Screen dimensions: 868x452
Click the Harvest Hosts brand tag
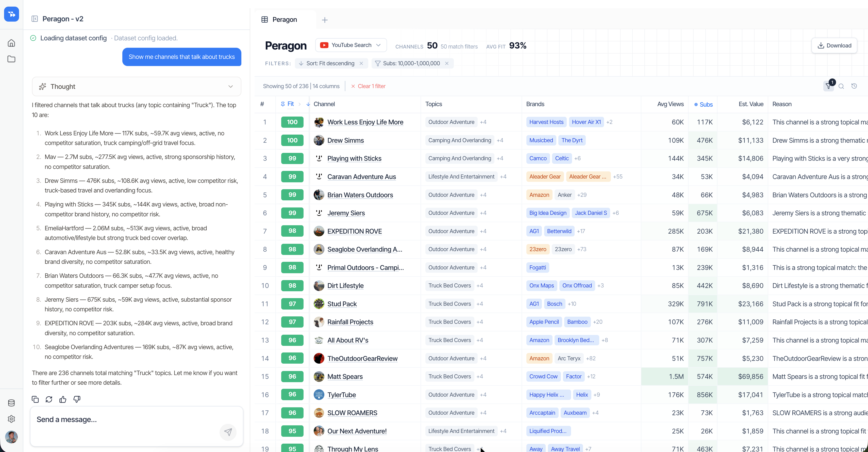(546, 122)
